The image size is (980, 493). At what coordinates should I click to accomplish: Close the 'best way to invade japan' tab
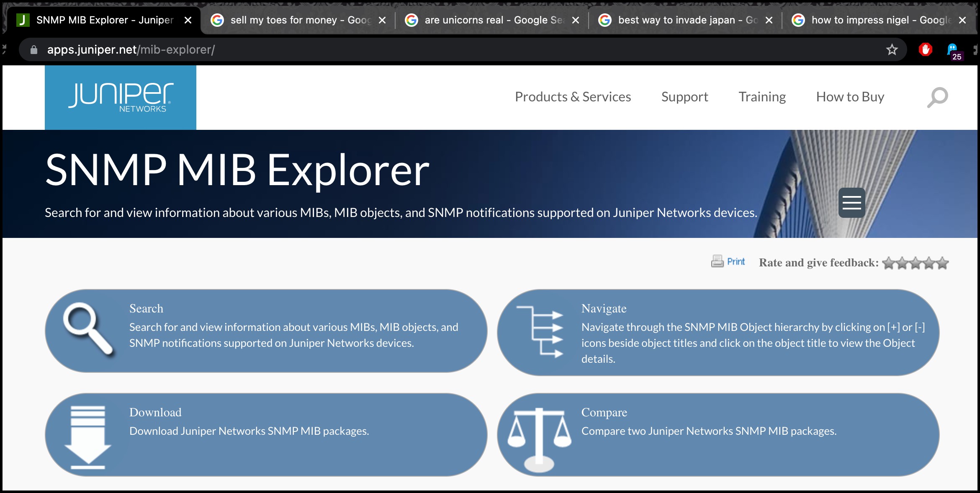tap(769, 20)
